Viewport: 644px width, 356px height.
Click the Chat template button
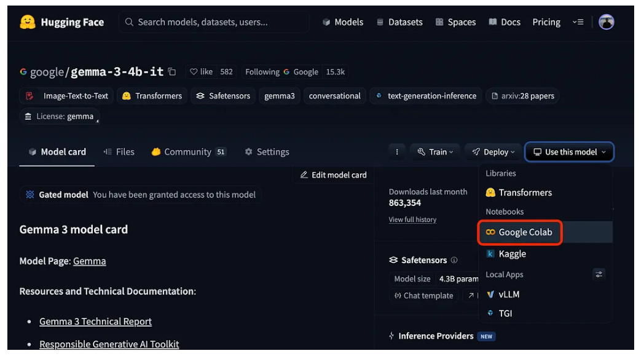coord(423,296)
